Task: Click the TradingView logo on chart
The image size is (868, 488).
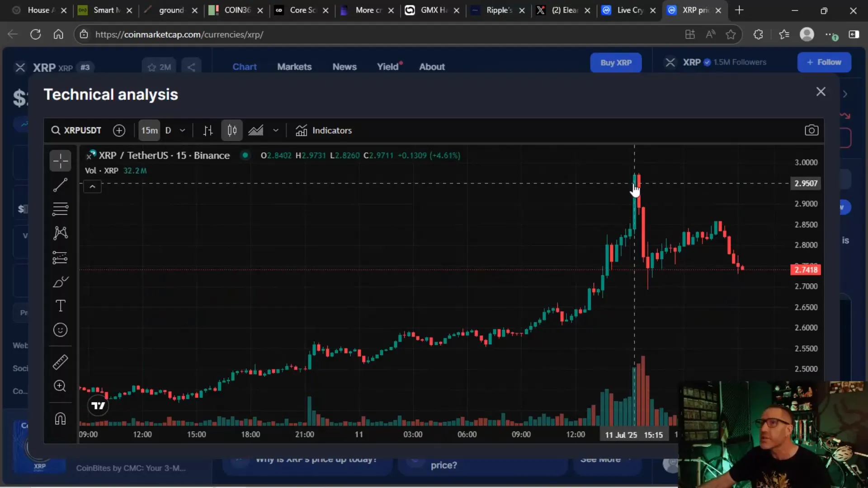Action: point(98,406)
